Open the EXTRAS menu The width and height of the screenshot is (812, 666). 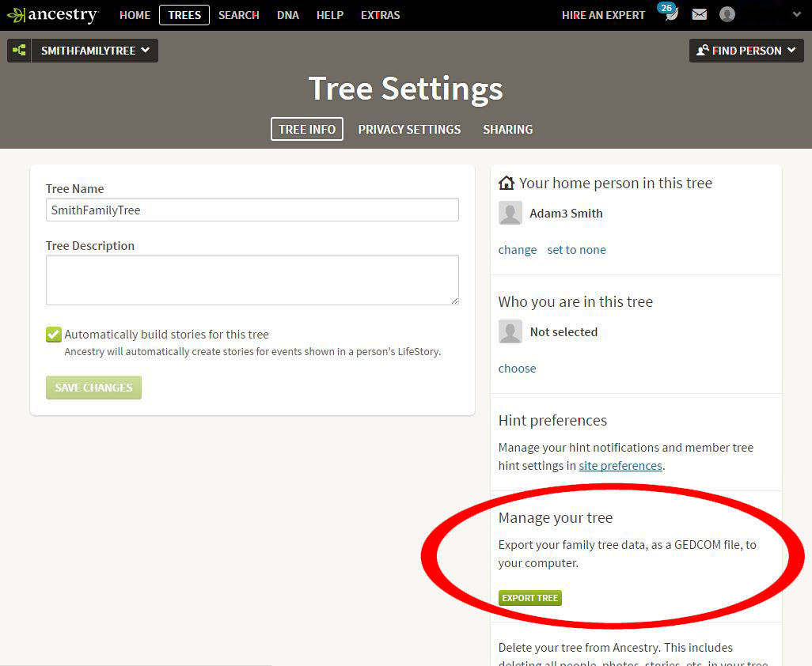pos(380,15)
